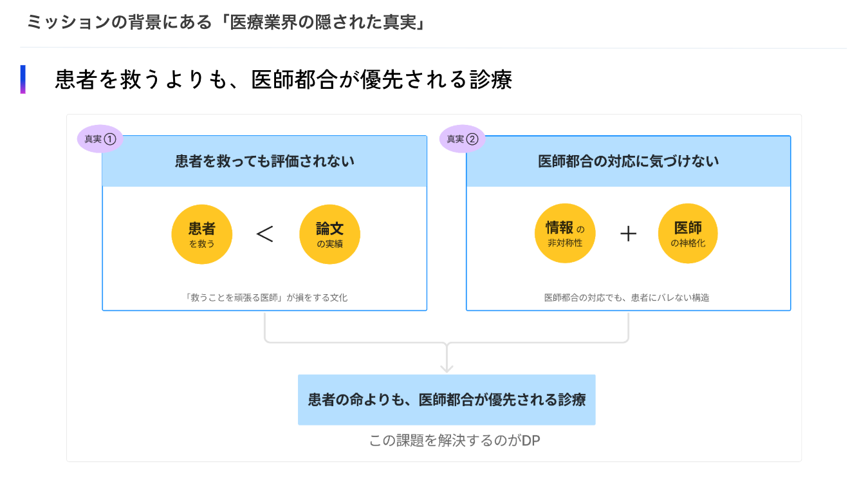The width and height of the screenshot is (868, 486).
Task: Select the purple 真実① badge
Action: click(x=100, y=138)
